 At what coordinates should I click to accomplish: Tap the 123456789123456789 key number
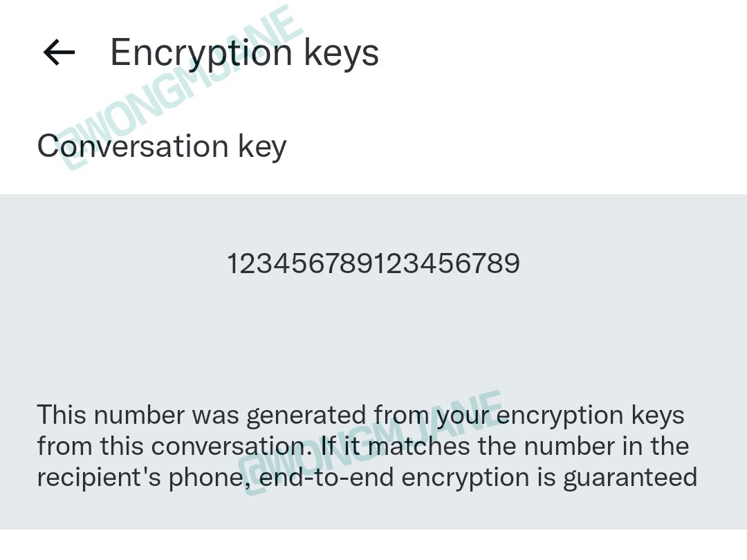pos(373,263)
